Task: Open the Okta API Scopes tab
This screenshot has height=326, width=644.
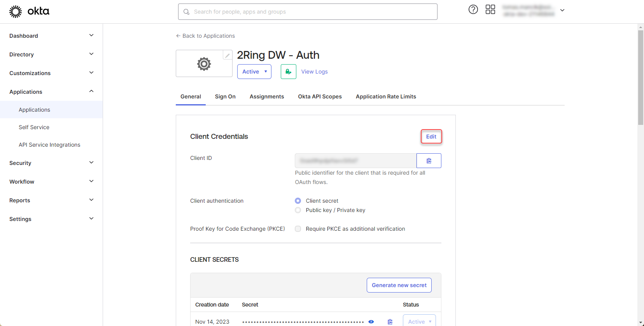Action: (320, 96)
